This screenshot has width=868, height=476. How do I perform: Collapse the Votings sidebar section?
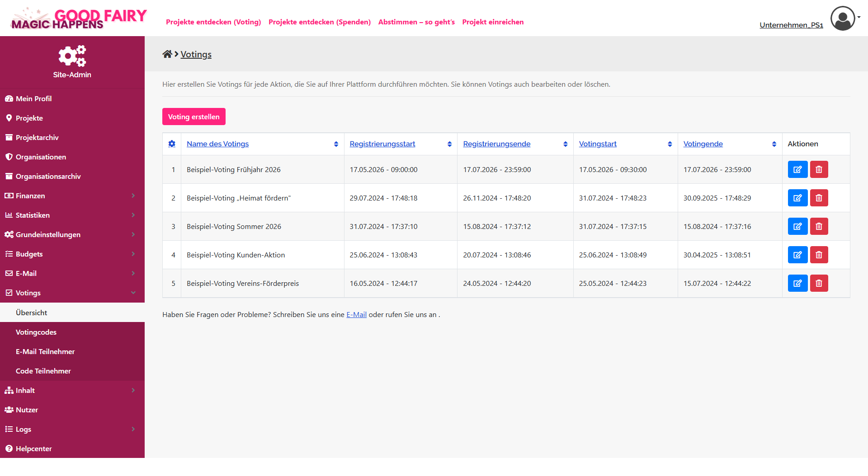(72, 293)
